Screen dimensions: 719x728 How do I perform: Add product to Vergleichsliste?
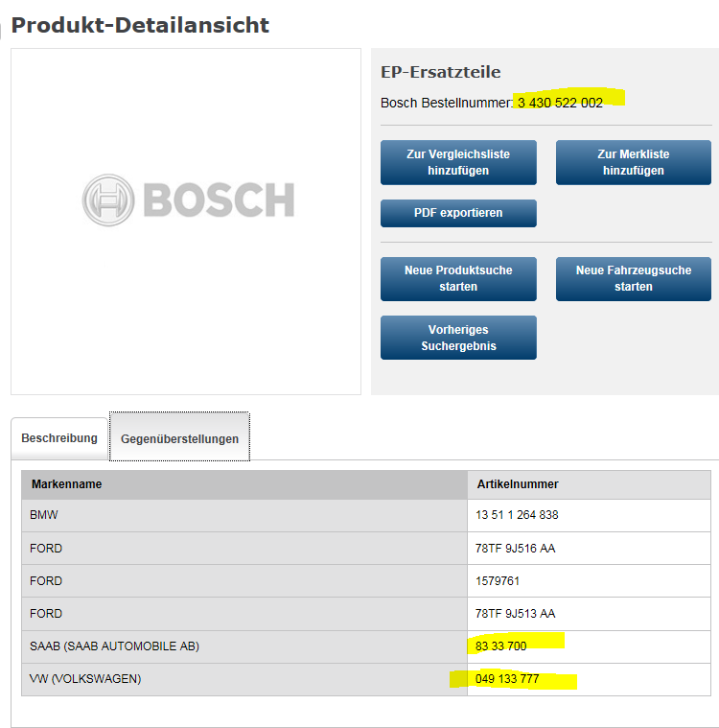pos(458,162)
